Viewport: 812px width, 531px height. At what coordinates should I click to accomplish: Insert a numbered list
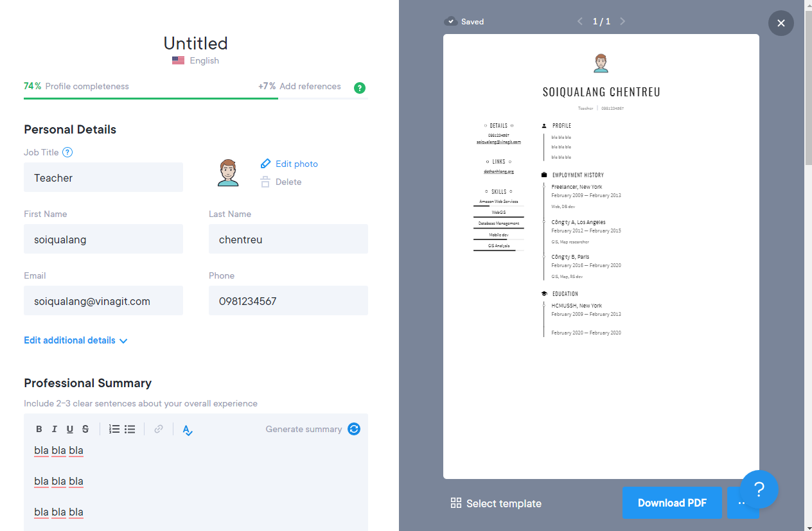[x=114, y=430]
